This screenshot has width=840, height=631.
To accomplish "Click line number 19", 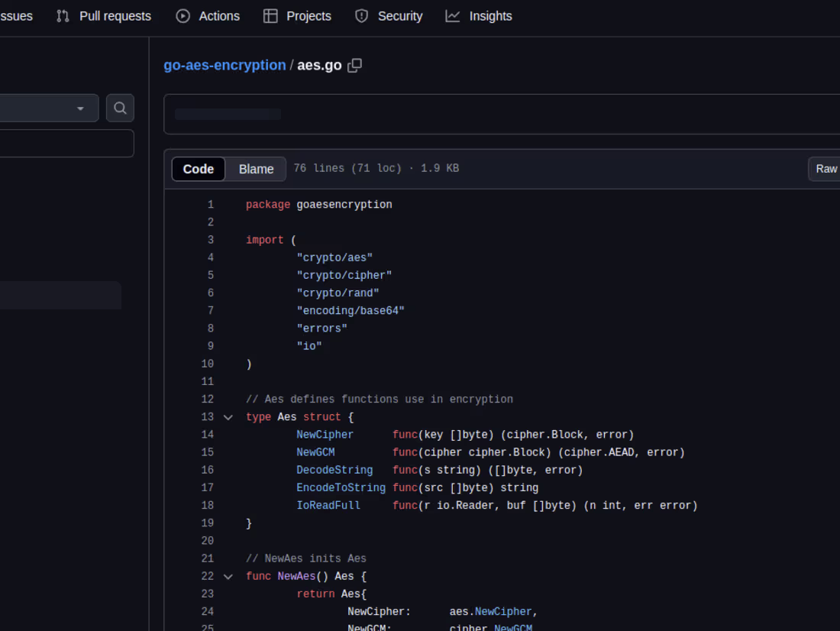I will tap(207, 523).
